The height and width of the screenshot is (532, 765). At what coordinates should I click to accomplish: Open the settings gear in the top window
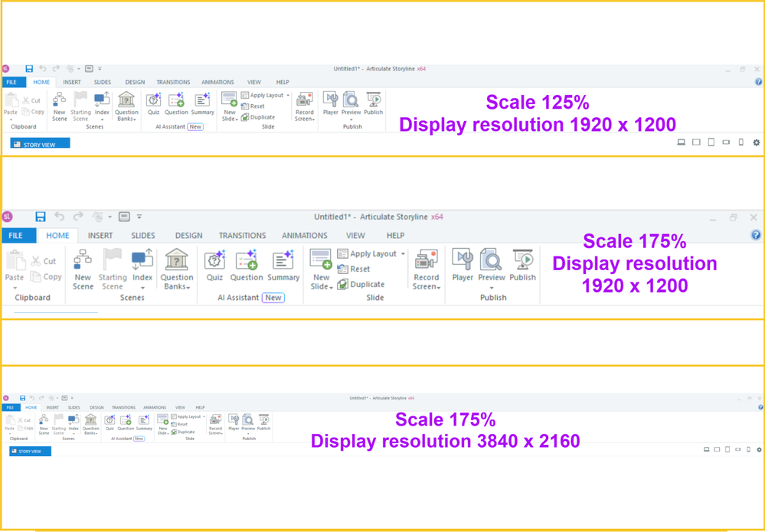coord(756,142)
